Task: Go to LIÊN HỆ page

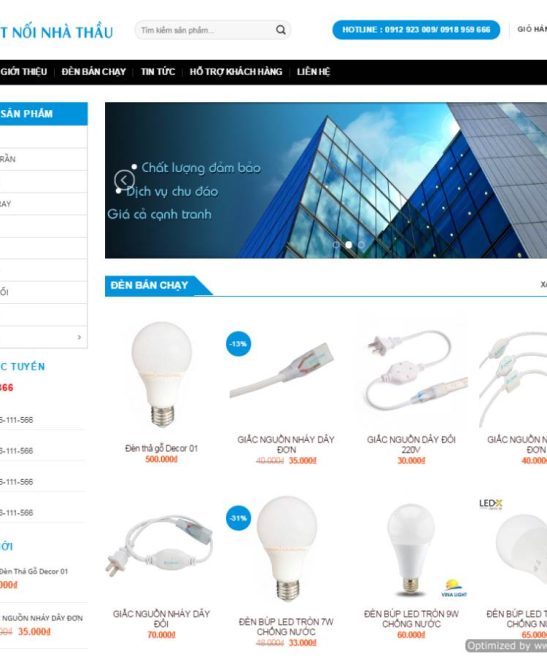Action: click(x=313, y=72)
